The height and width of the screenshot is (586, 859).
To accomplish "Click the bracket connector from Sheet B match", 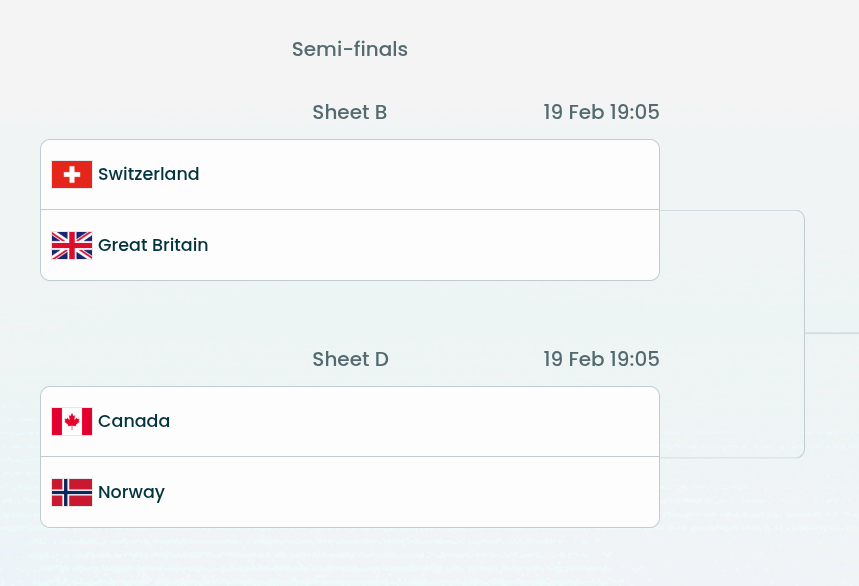I will click(732, 211).
